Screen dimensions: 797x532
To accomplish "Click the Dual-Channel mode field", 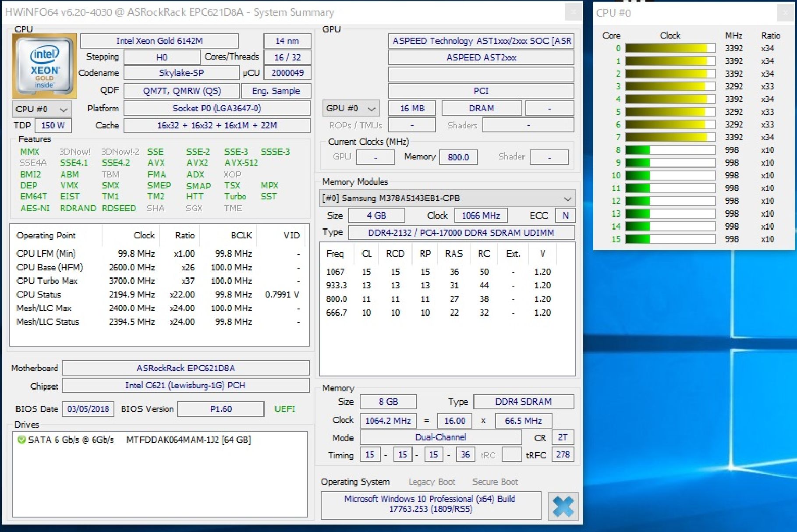I will click(x=441, y=437).
